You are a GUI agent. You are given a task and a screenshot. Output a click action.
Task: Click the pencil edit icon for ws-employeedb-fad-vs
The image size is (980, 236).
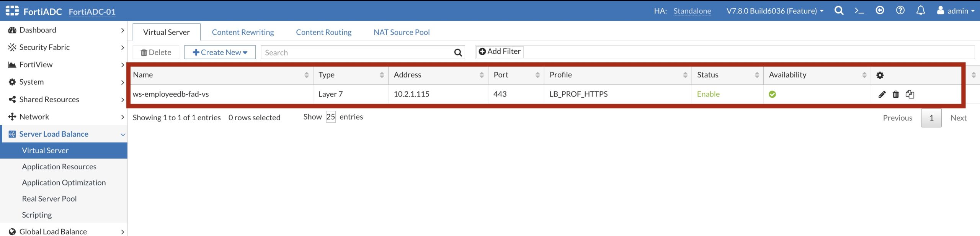(882, 94)
